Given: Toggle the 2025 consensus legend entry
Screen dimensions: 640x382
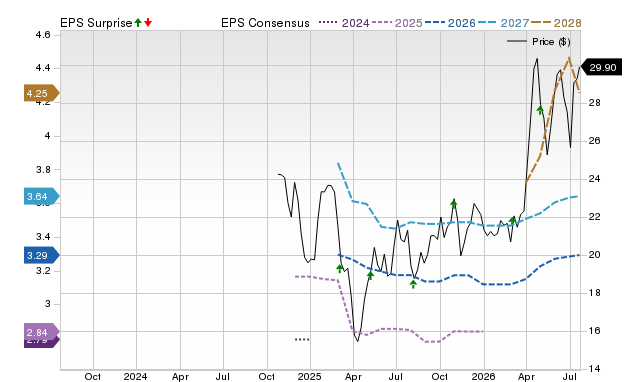Looking at the screenshot, I should (397, 23).
